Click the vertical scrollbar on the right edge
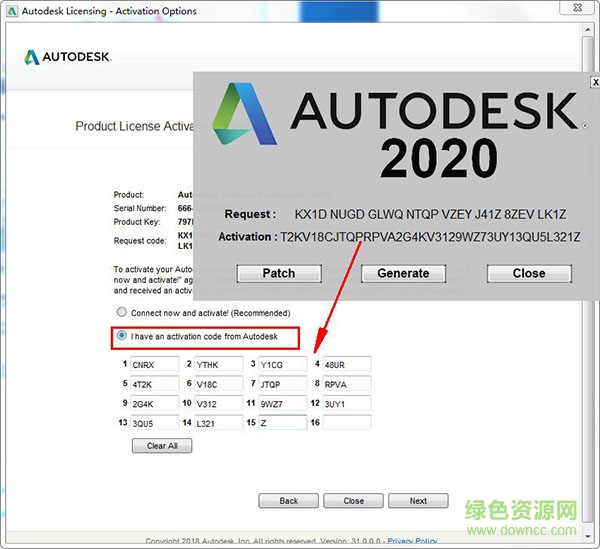Image resolution: width=600 pixels, height=549 pixels. [x=588, y=280]
